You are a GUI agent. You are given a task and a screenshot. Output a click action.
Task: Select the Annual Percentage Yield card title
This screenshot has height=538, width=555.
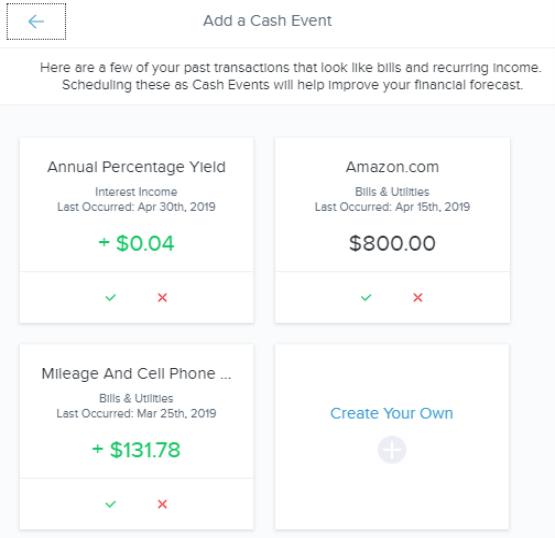pyautogui.click(x=136, y=167)
